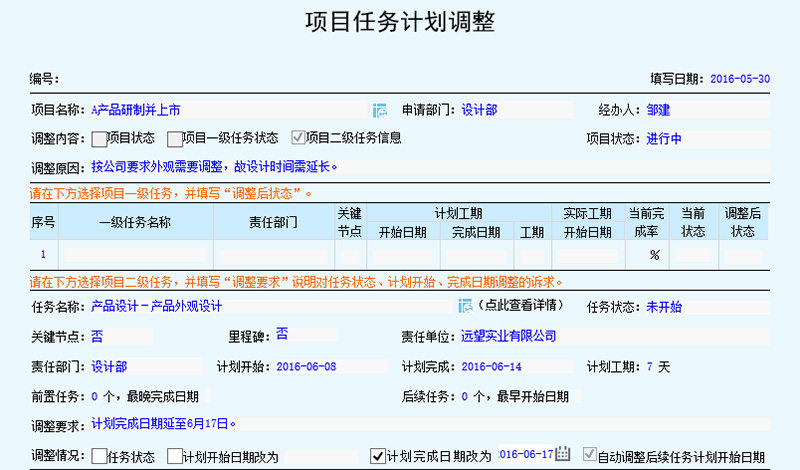This screenshot has height=470, width=800.
Task: Click the 调整后状态 cell in row 1
Action: pyautogui.click(x=742, y=255)
